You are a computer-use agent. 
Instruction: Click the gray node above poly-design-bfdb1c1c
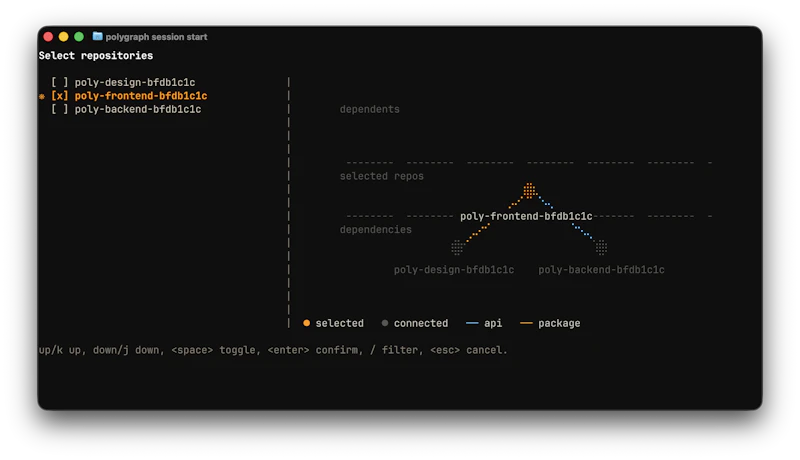point(457,247)
